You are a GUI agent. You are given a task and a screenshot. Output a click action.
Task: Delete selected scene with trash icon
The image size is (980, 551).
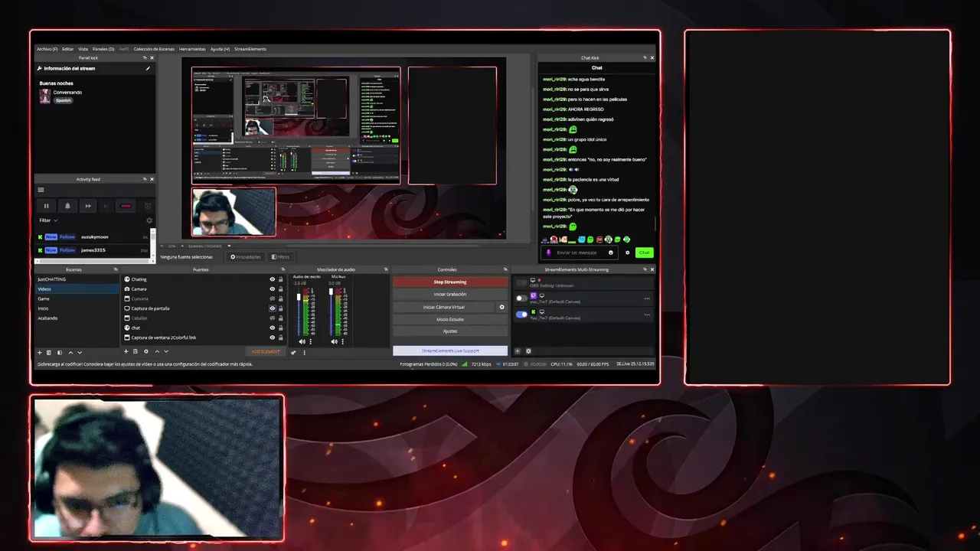[x=49, y=352]
